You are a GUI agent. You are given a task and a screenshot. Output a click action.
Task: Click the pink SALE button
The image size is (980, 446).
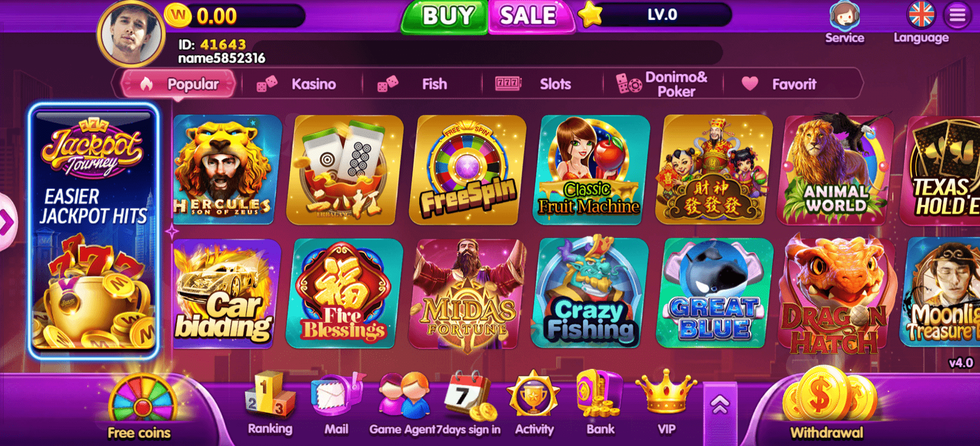click(530, 16)
